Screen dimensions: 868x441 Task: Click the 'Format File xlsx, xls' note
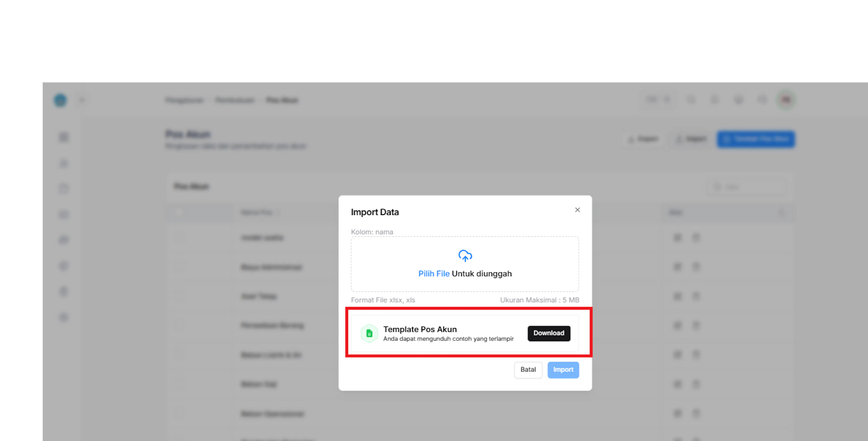[383, 300]
